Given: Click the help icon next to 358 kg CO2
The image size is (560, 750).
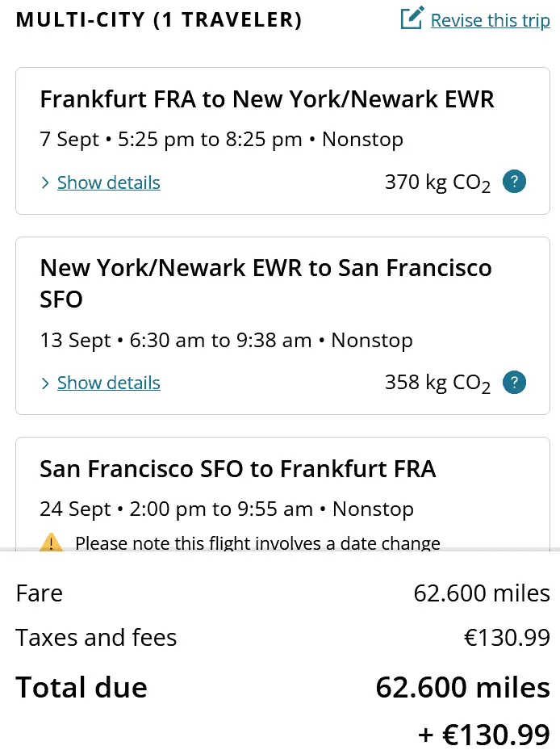Looking at the screenshot, I should point(514,382).
